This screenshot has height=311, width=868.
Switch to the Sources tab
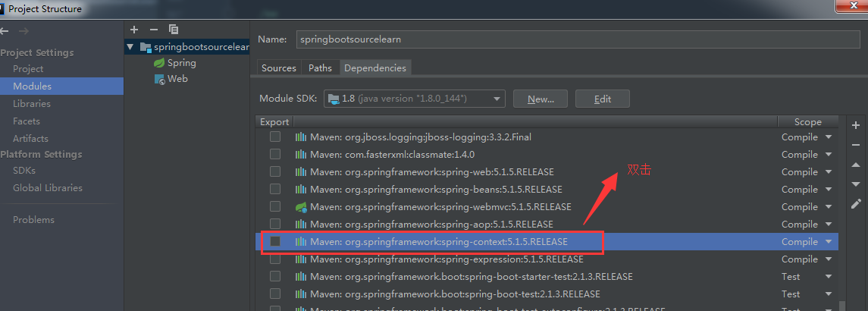pos(279,68)
